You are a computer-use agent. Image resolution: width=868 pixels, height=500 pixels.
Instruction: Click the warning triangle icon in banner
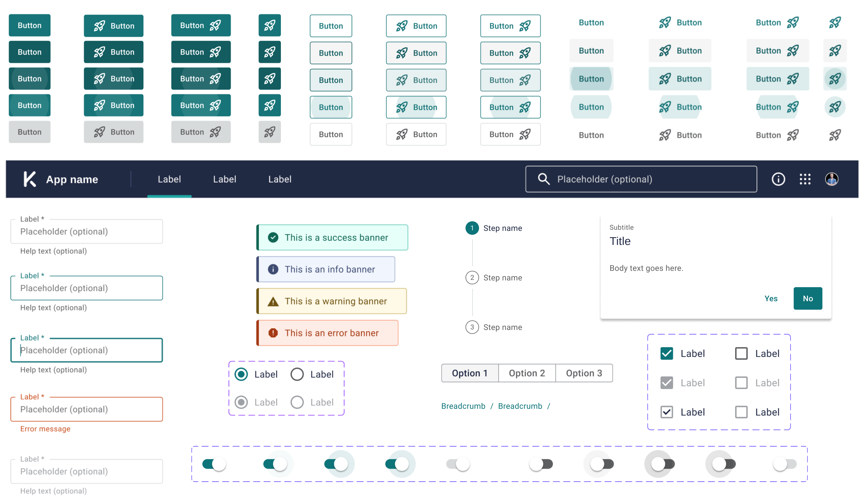tap(273, 302)
